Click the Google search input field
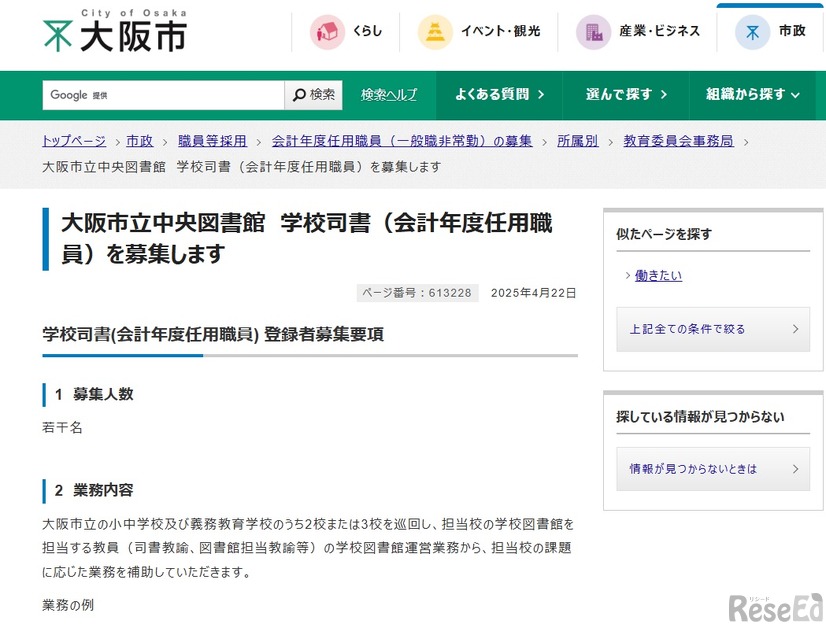826x624 pixels. coord(163,95)
